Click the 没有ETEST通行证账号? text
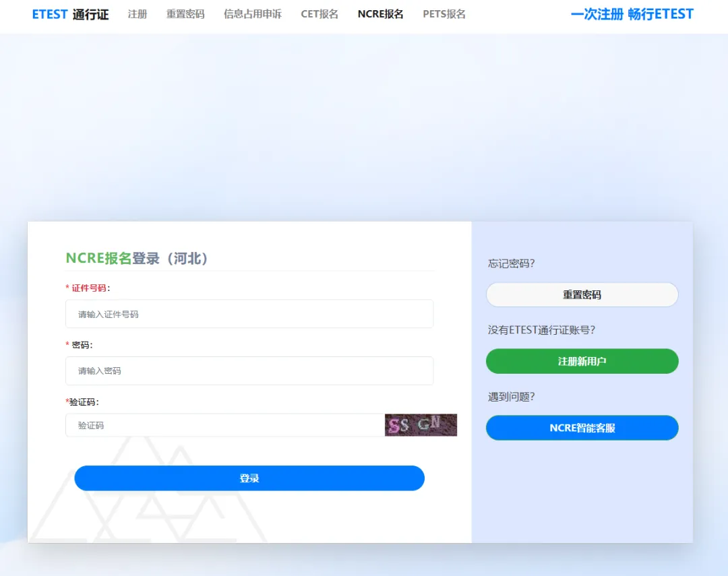 (541, 330)
